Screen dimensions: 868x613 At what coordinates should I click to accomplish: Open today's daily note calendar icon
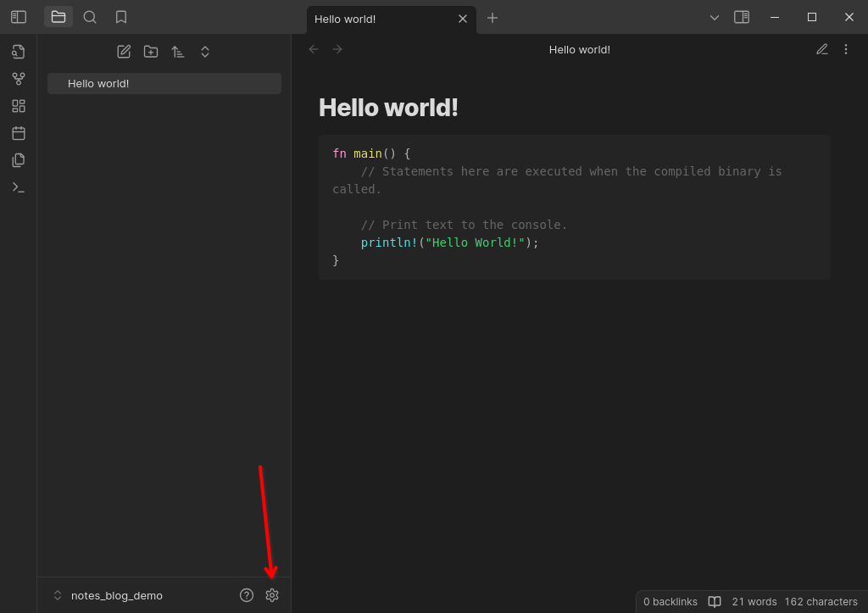19,133
